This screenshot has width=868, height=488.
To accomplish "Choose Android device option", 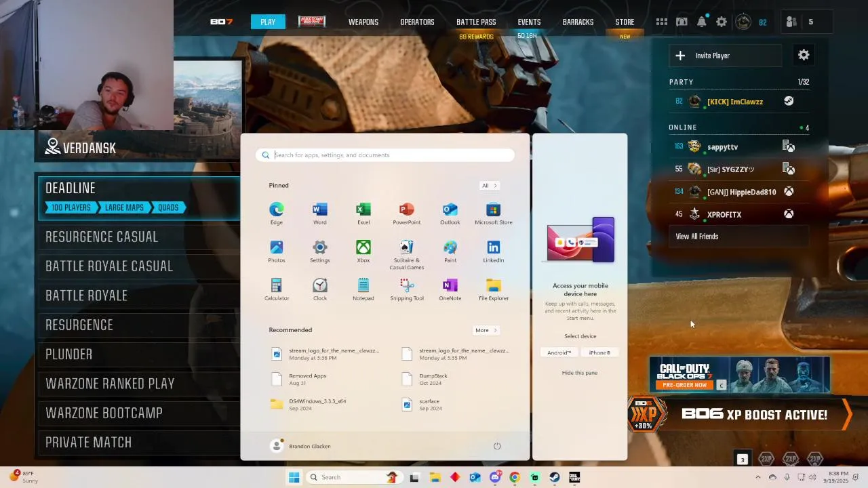I will coord(559,352).
